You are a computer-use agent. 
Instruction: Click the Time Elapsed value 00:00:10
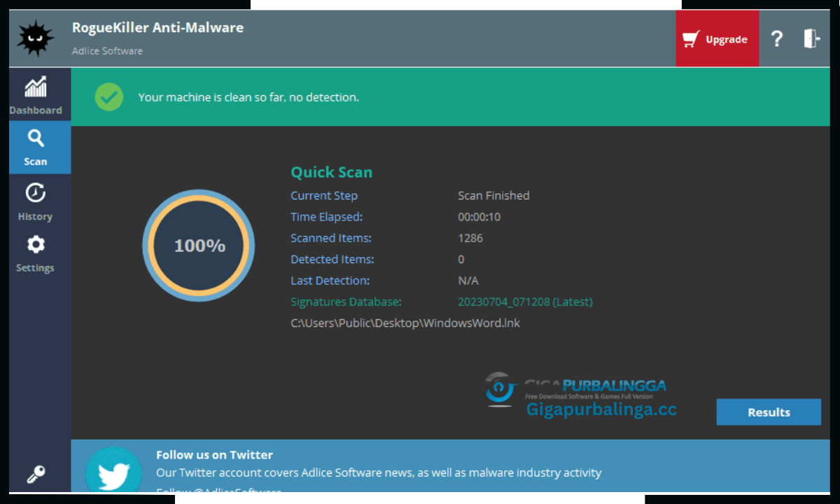[479, 217]
